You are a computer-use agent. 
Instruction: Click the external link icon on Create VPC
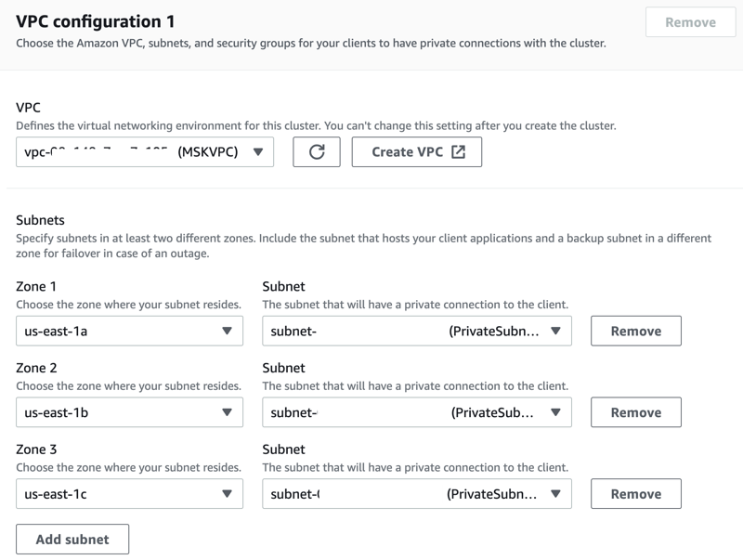(x=458, y=152)
